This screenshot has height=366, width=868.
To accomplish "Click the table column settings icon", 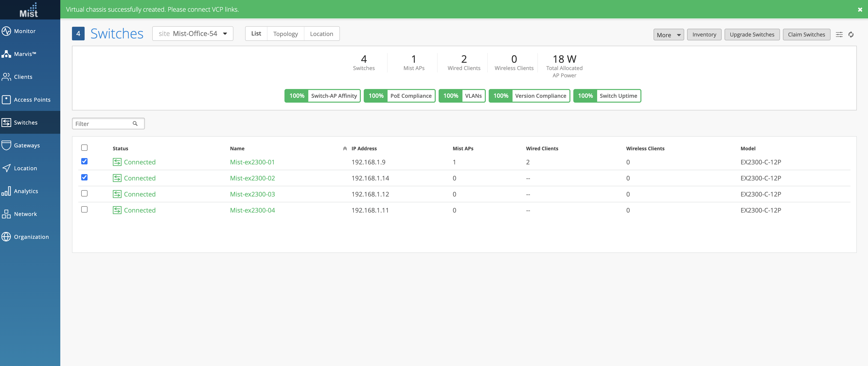I will click(839, 34).
